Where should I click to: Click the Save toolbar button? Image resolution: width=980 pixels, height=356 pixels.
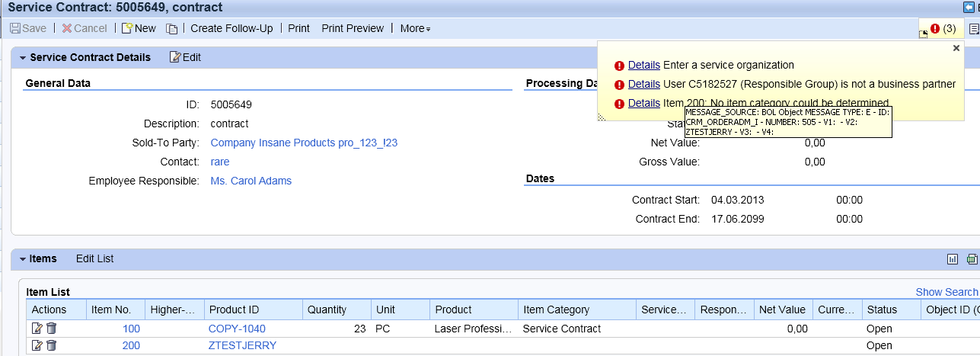coord(28,28)
